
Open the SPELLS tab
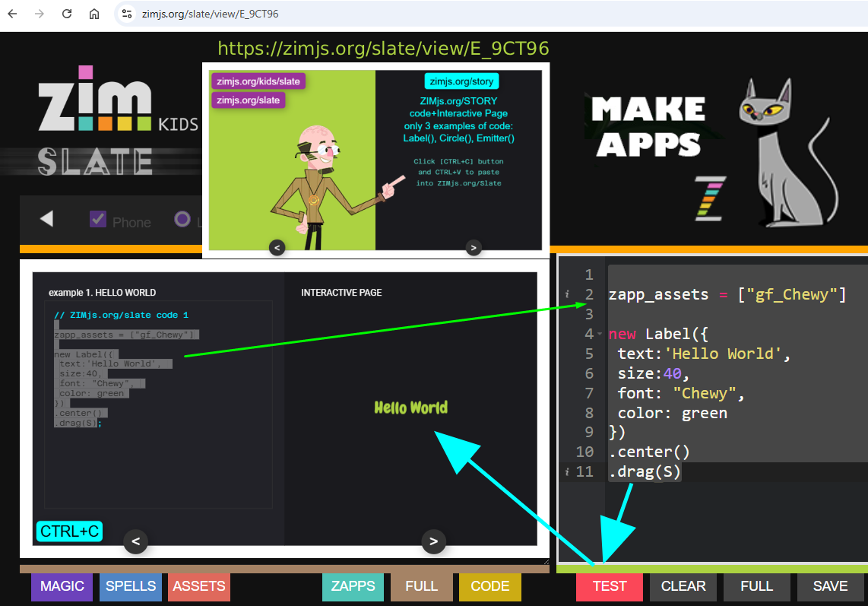[131, 586]
